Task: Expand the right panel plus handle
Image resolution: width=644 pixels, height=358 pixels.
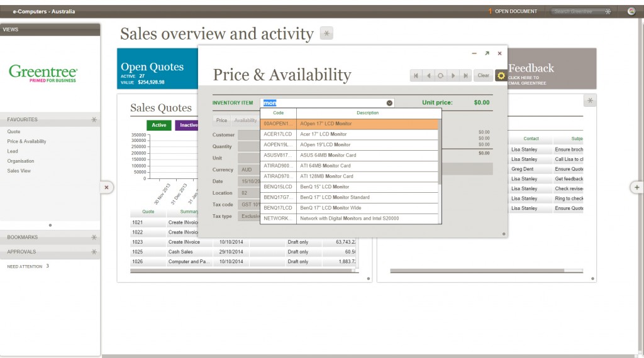Action: coord(636,187)
